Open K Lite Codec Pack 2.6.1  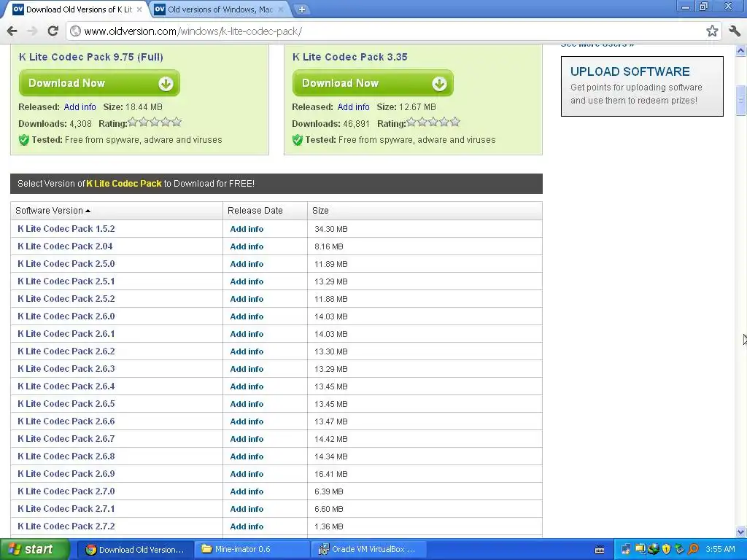66,334
